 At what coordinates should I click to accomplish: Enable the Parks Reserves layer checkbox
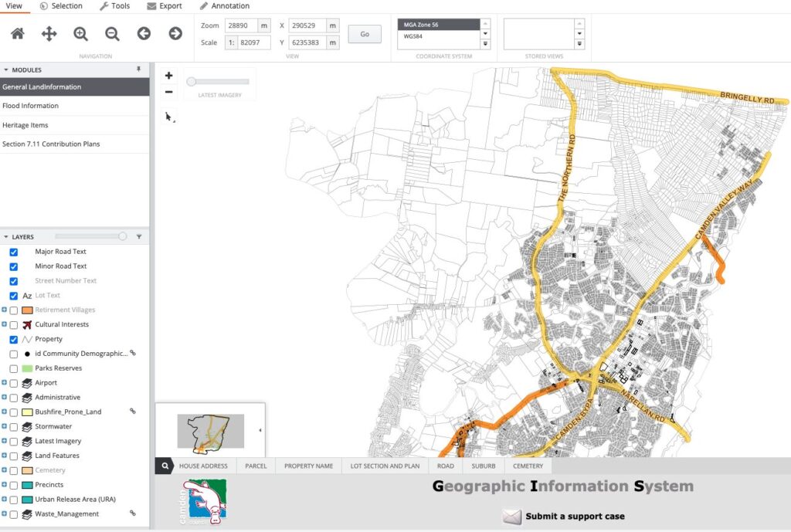pos(14,368)
